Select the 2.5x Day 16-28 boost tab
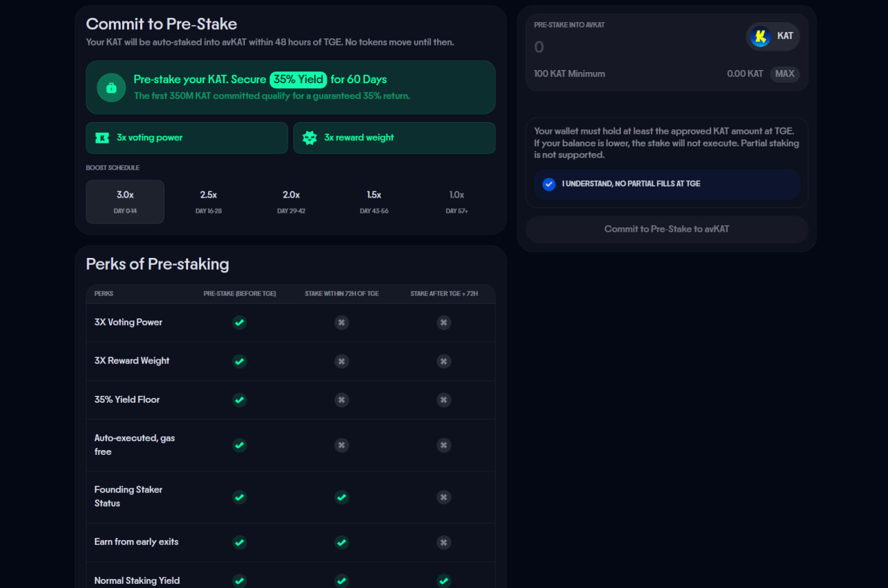This screenshot has height=588, width=888. (208, 202)
